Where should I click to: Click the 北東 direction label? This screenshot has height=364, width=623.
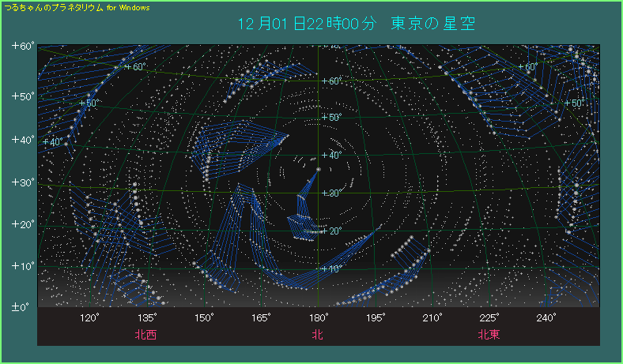click(x=489, y=334)
